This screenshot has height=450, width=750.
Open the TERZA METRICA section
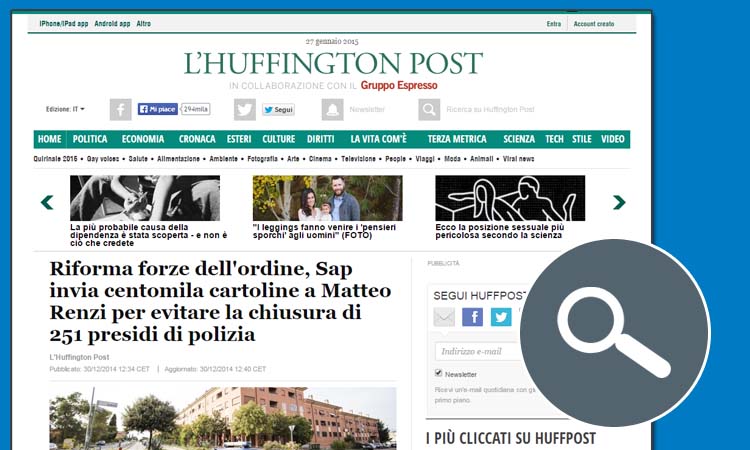[x=457, y=139]
